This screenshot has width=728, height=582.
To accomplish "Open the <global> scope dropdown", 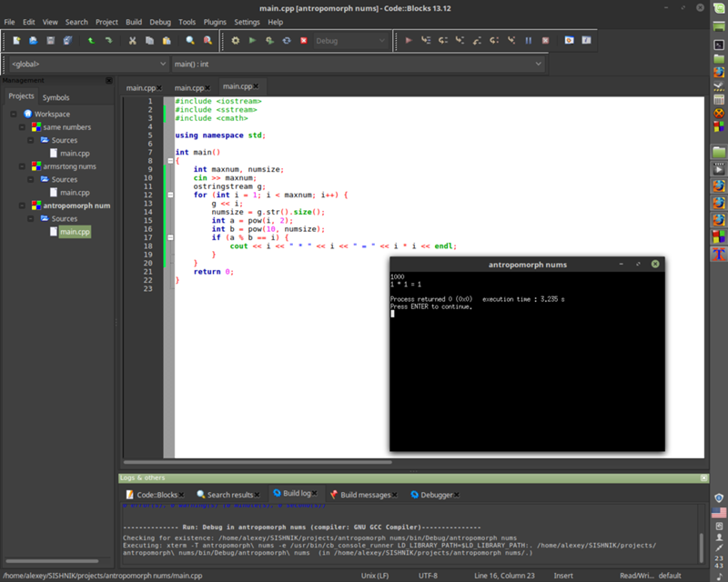I will (x=88, y=64).
